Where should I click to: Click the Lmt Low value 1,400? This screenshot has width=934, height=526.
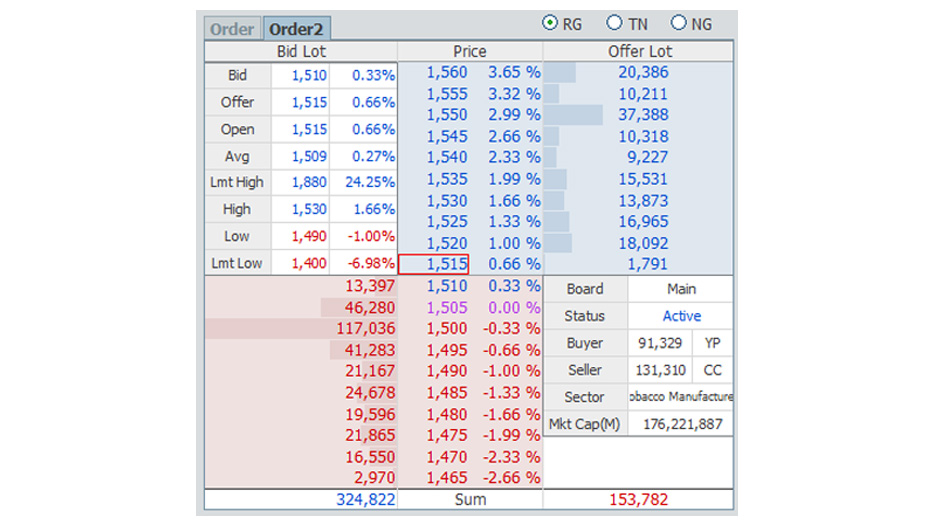click(x=309, y=264)
